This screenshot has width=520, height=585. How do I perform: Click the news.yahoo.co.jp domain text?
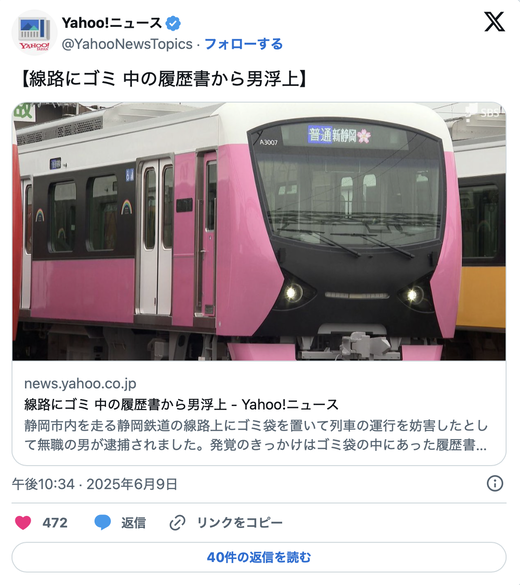point(80,384)
